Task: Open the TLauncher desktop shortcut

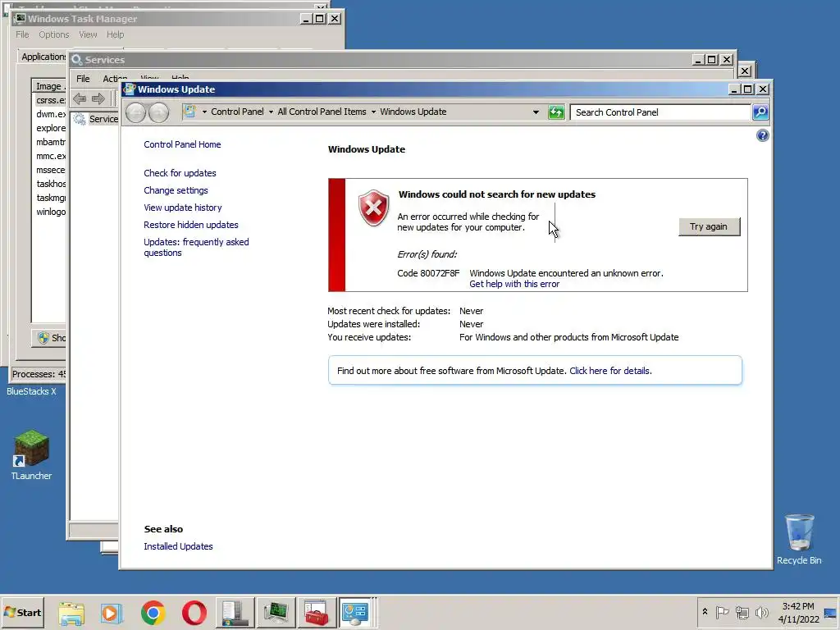Action: tap(32, 454)
